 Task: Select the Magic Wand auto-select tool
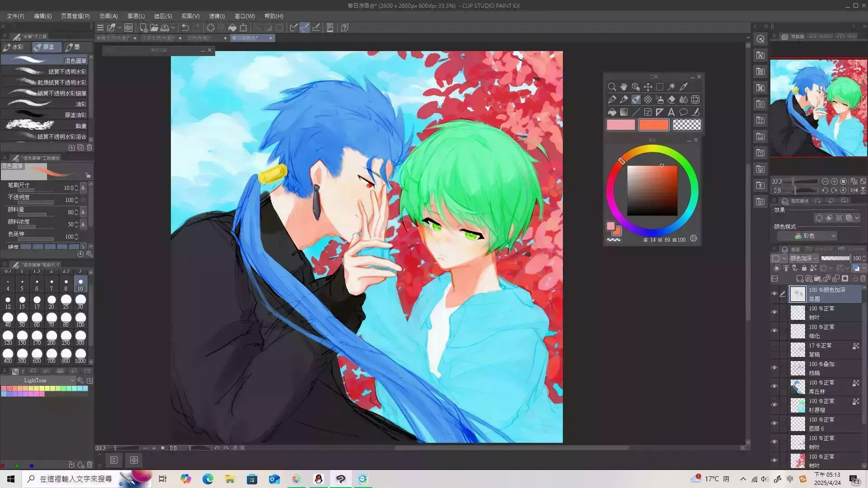pos(671,87)
